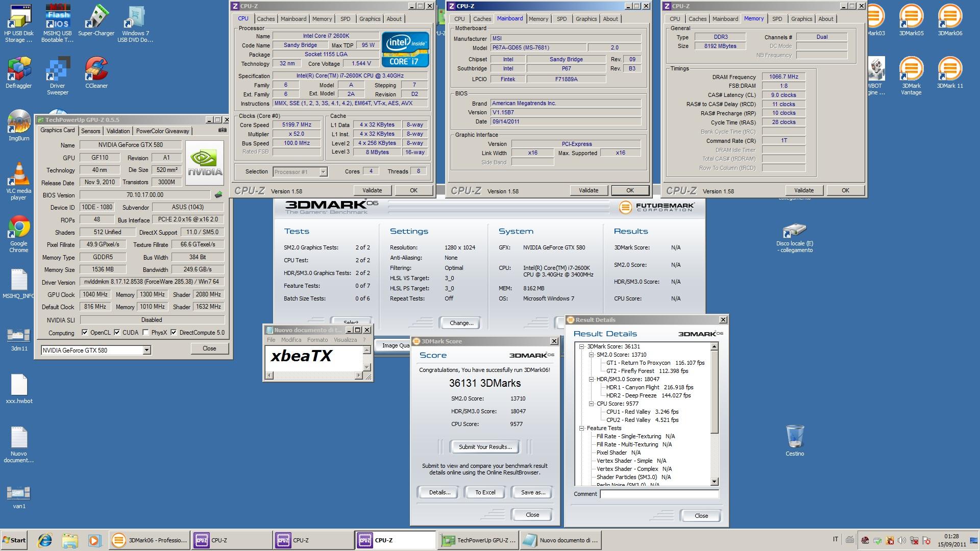
Task: Open Graphics tab in Memory CPU-Z window
Action: (801, 19)
